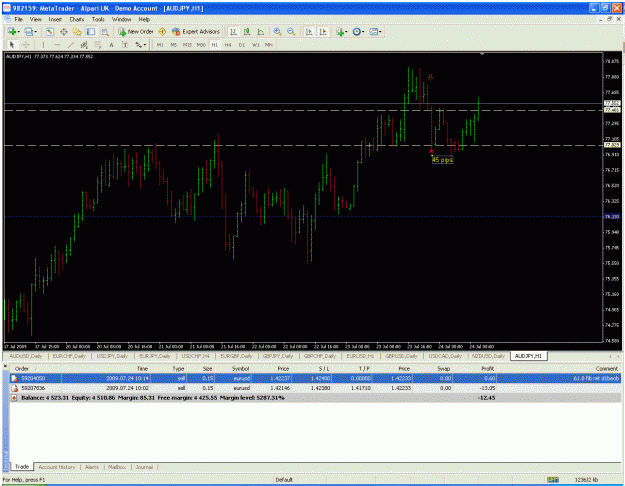Expand the Periods dropdown arrow
The width and height of the screenshot is (625, 486).
click(x=363, y=31)
